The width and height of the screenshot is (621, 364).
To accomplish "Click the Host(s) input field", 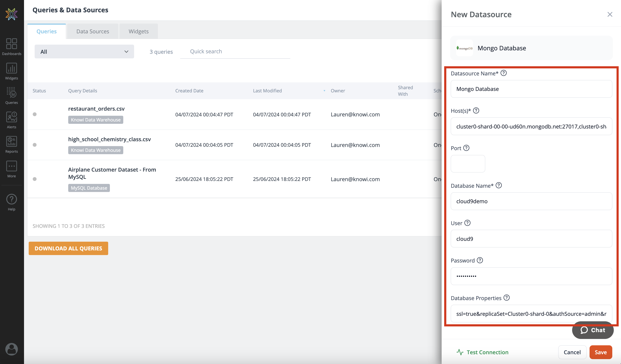I will pos(531,126).
